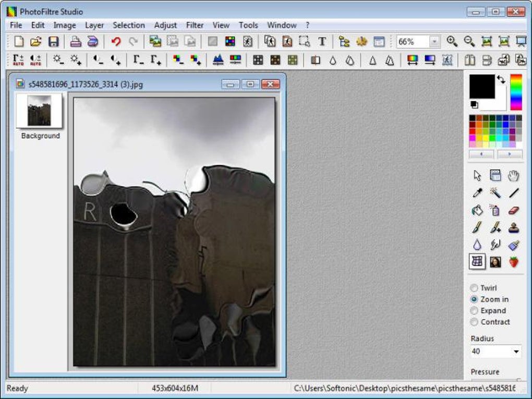Activate the Airbrush spray tool
This screenshot has width=532, height=399.
494,210
